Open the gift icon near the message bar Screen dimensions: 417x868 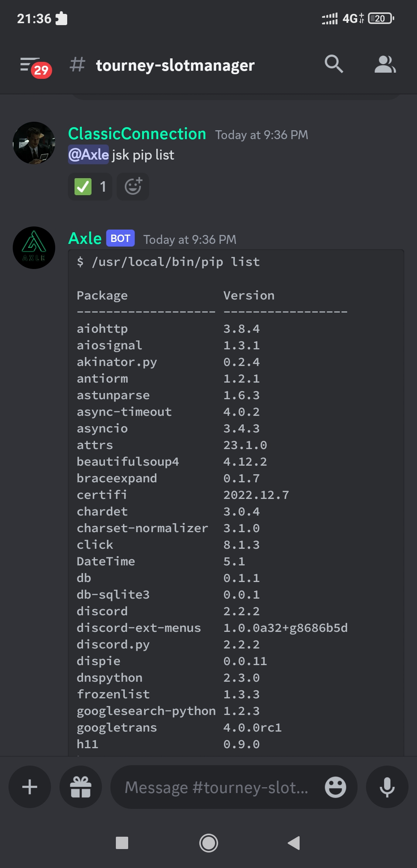pyautogui.click(x=80, y=787)
